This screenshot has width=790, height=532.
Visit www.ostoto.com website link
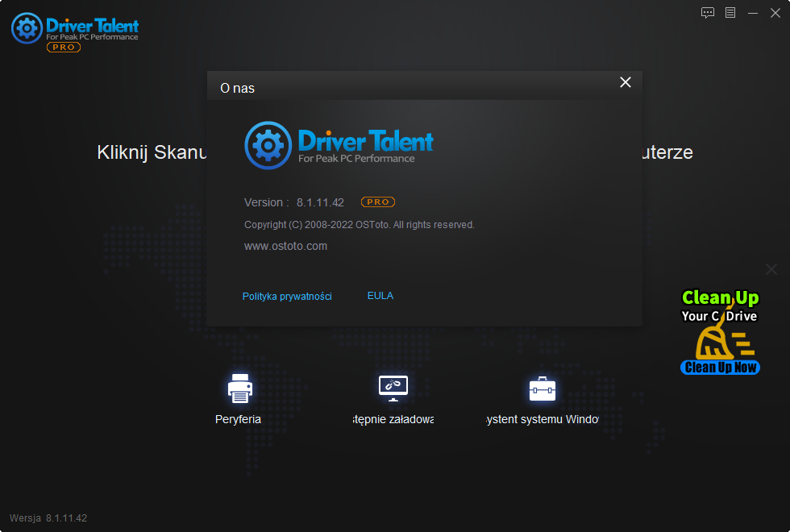coord(285,246)
